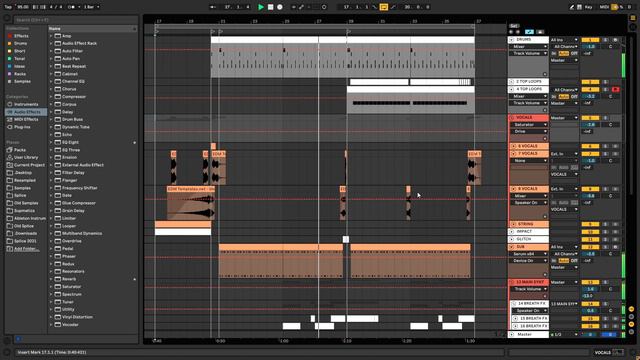Expand the EQ Eight device folder
Viewport: 640px width, 360px height.
[x=51, y=142]
